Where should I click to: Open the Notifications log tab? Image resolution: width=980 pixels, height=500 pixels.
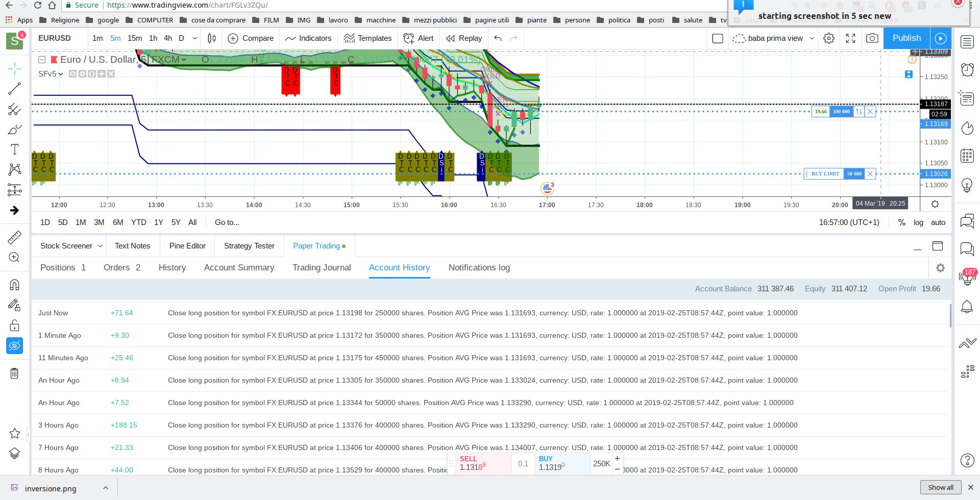tap(479, 267)
